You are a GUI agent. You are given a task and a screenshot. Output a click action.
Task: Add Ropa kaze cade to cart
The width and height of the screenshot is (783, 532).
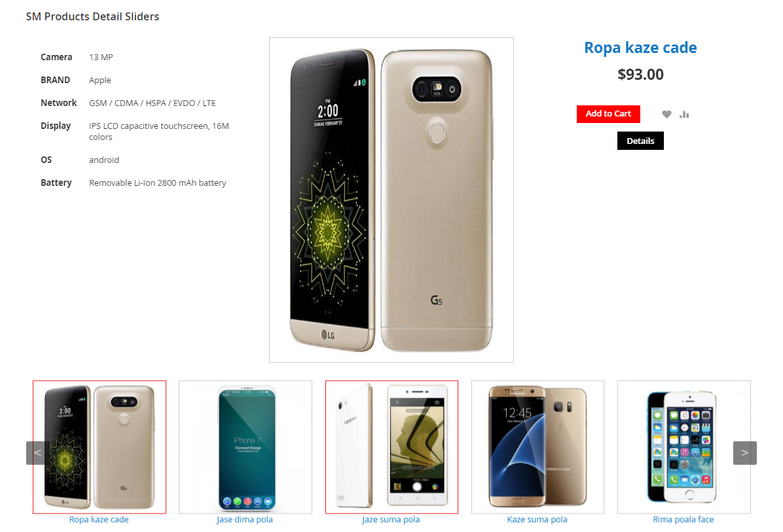[608, 114]
